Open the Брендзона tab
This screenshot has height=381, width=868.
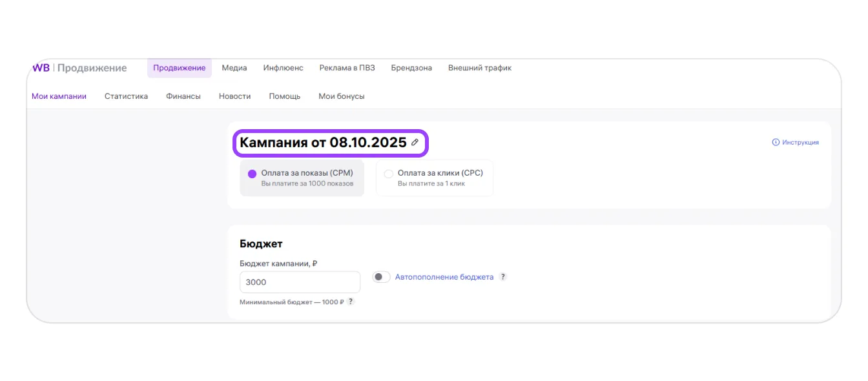411,68
